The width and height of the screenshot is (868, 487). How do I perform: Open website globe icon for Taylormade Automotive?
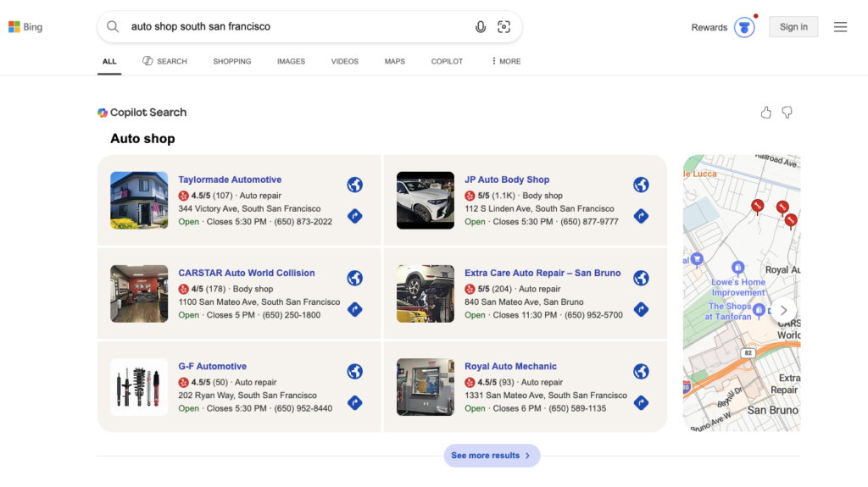click(x=355, y=185)
